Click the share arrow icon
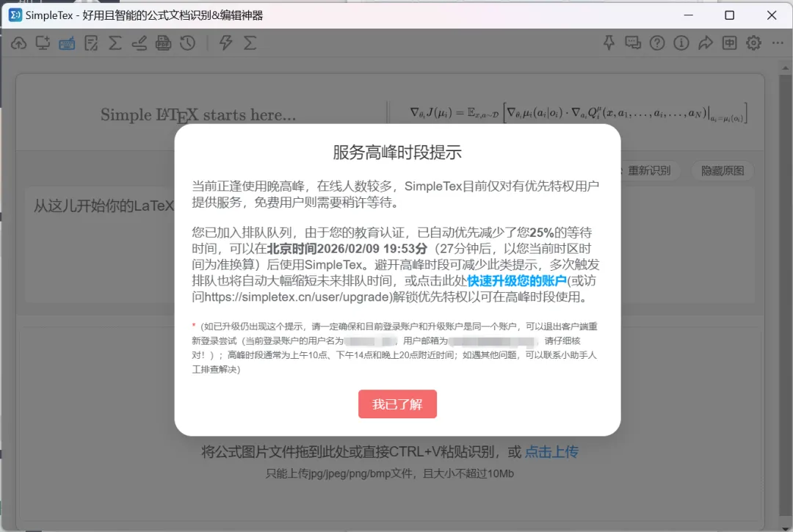This screenshot has height=532, width=793. coord(706,43)
